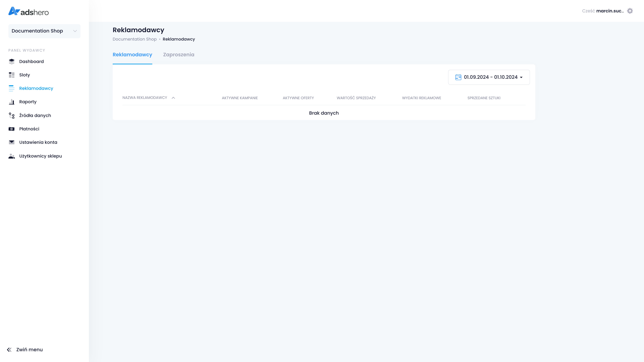Expand the Documentation Shop selector
The width and height of the screenshot is (644, 362).
click(44, 31)
